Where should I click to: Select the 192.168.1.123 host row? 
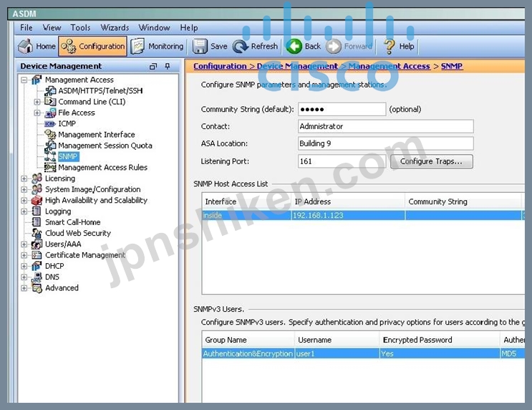363,215
